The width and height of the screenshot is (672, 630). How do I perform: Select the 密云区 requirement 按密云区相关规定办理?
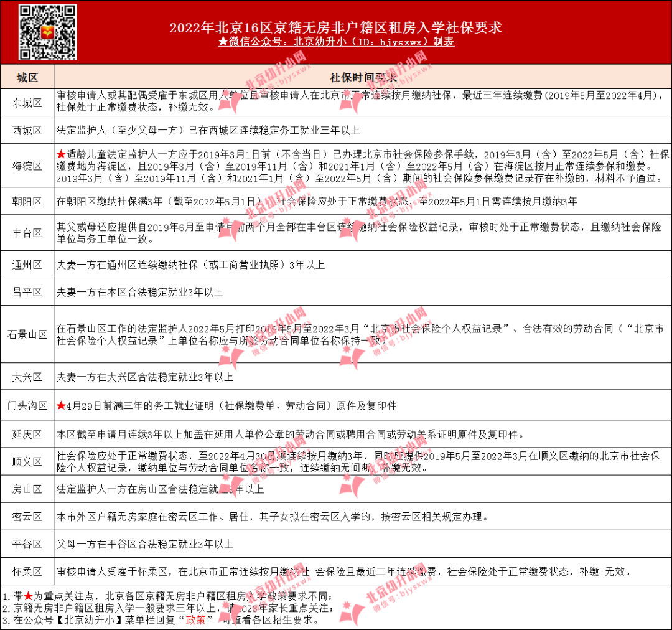point(273,516)
